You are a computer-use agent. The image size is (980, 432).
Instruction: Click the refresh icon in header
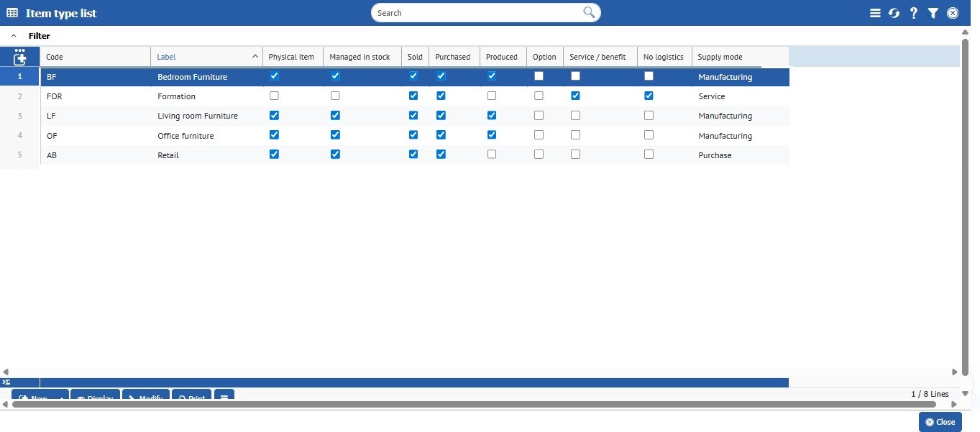[894, 13]
